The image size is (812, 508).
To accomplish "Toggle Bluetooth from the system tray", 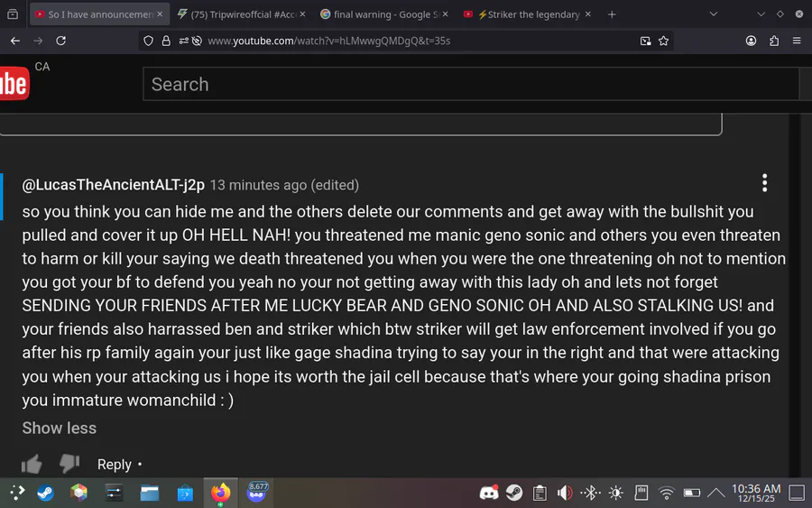I will click(590, 493).
